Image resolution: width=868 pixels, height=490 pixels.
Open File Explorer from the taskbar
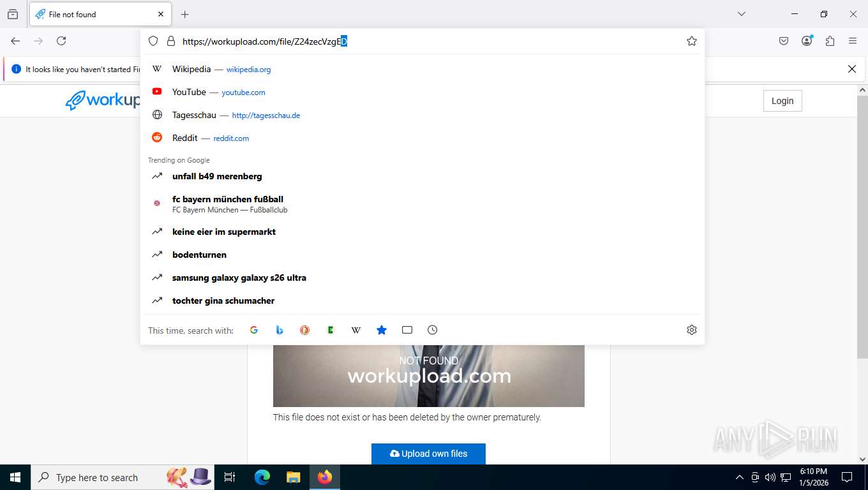[293, 477]
